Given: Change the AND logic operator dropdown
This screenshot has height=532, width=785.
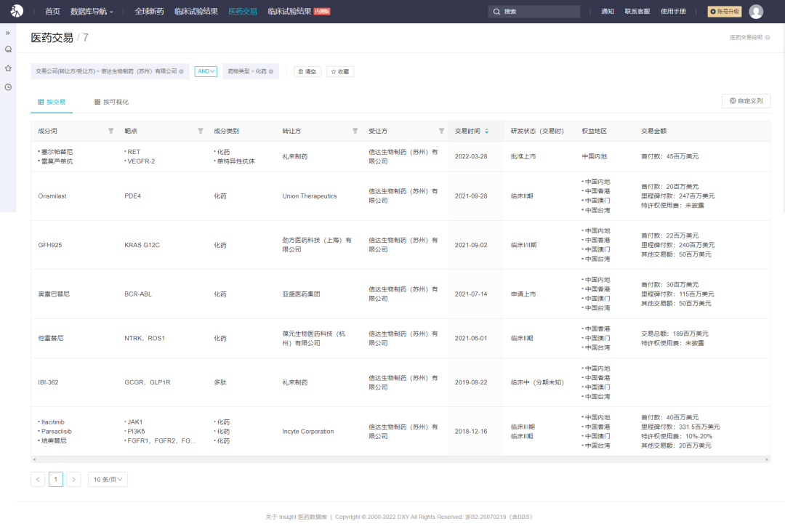Looking at the screenshot, I should 206,71.
